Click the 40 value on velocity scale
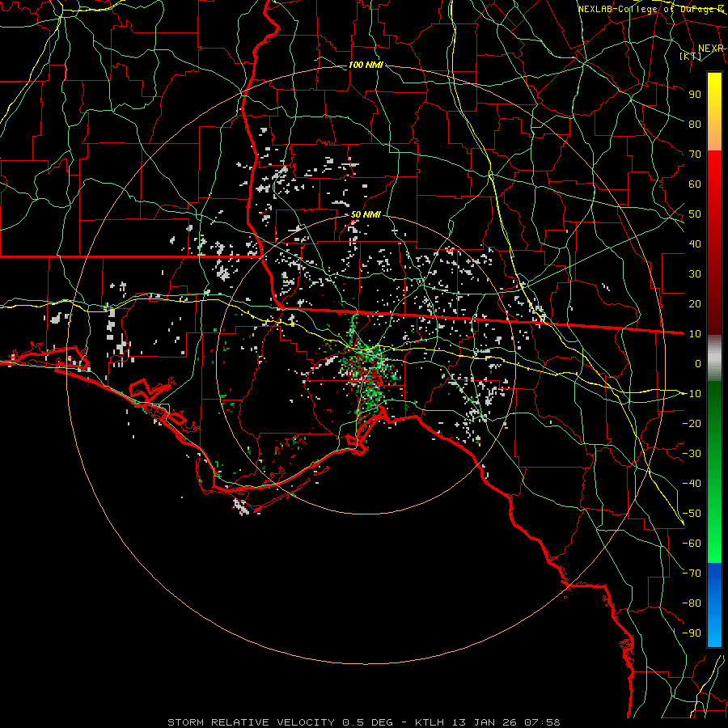Viewport: 728px width, 728px height. 695,243
